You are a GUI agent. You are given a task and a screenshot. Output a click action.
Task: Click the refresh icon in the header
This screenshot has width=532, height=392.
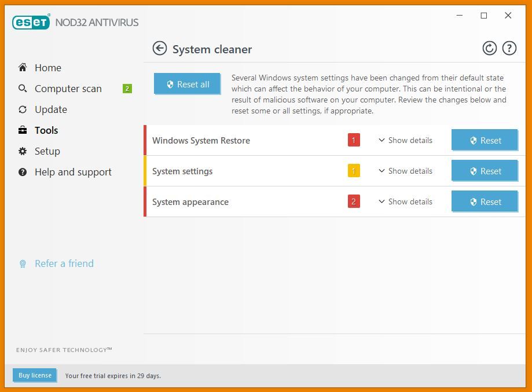(x=489, y=48)
